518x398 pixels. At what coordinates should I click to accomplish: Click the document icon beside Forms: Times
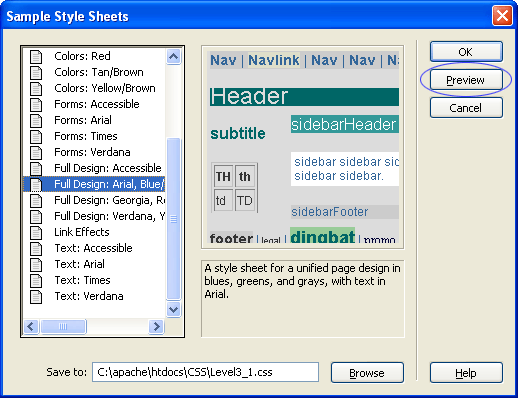pos(36,136)
